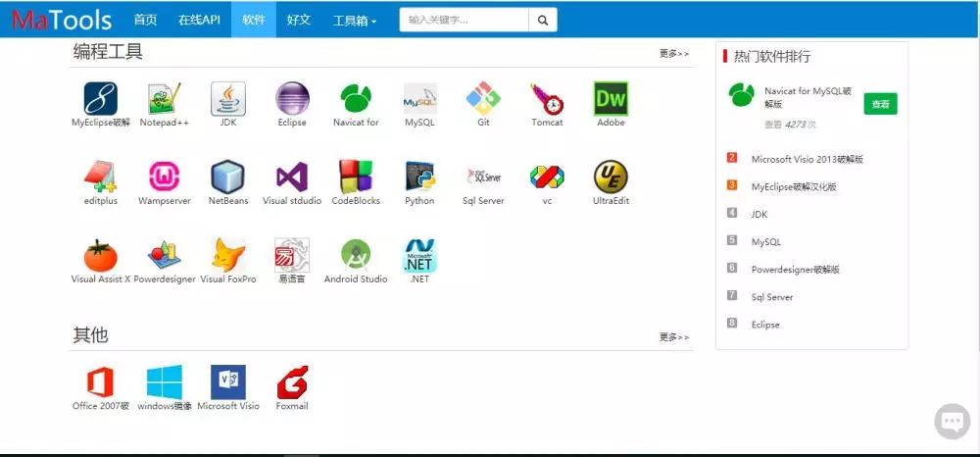Select the 软件 nav tab
Viewport: 980px width, 457px height.
tap(254, 20)
